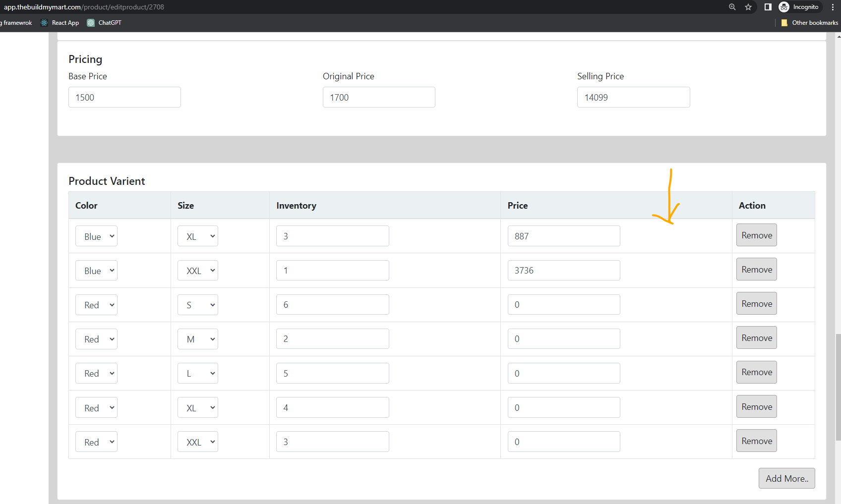Edit price field of Red L row
841x504 pixels.
[x=564, y=373]
